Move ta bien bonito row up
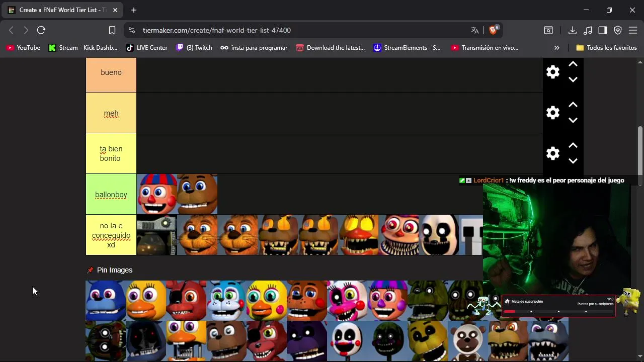 click(x=573, y=146)
